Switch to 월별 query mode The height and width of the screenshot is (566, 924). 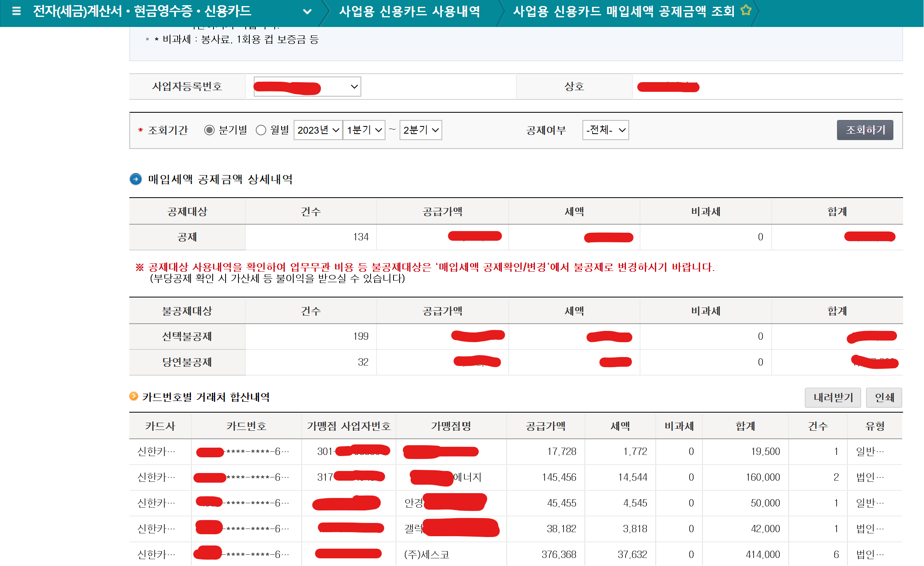coord(261,130)
